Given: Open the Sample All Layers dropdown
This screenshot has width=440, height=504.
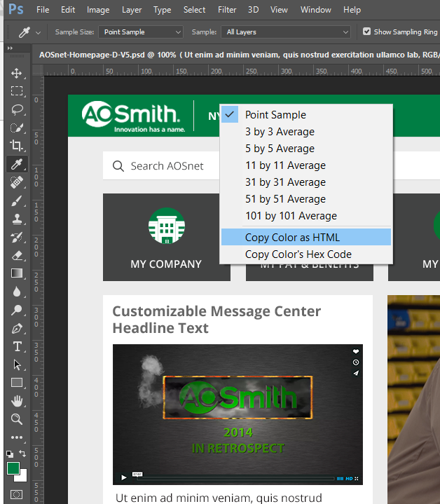Looking at the screenshot, I should [286, 32].
